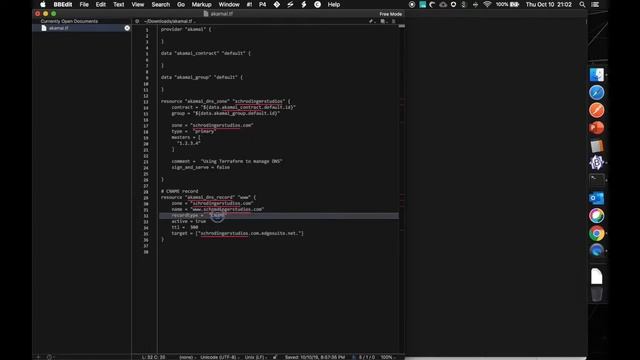Click the comment "Using Terraform to manage DNS" line
640x360 pixels.
[227, 161]
